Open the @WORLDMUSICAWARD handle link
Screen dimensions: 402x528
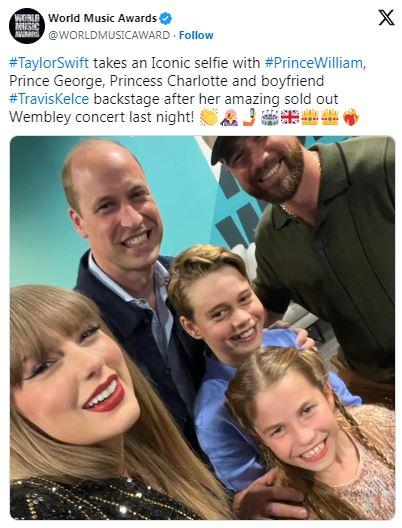pyautogui.click(x=109, y=35)
